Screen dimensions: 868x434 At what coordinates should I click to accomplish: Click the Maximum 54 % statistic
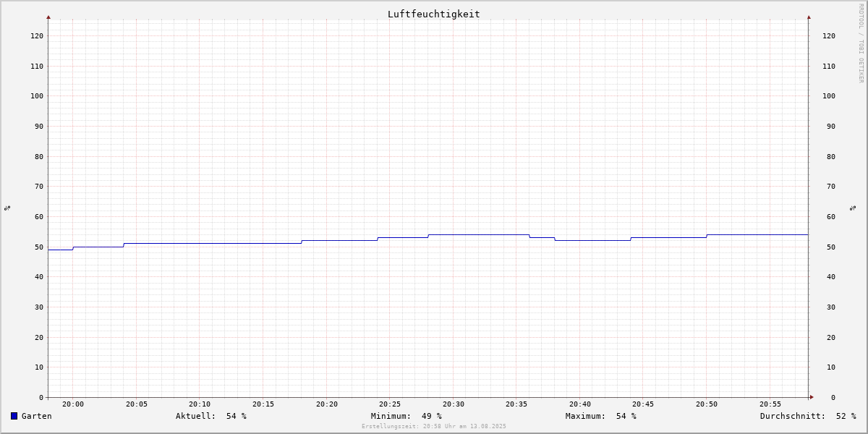click(601, 416)
